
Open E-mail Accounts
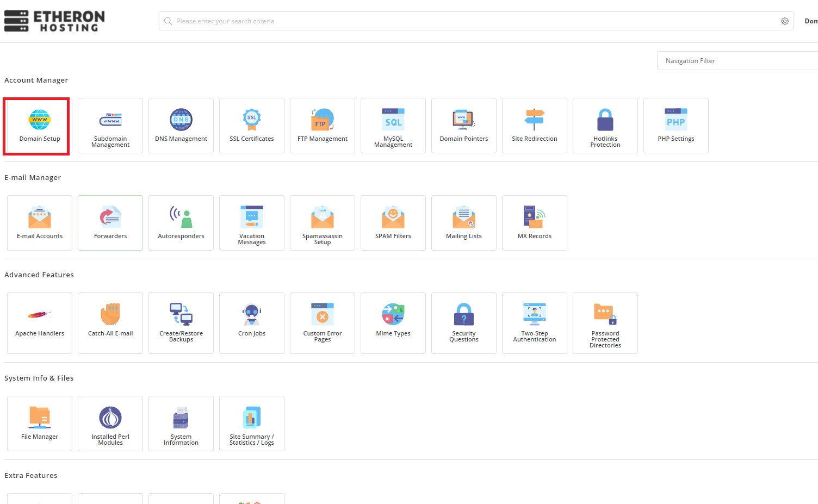40,223
